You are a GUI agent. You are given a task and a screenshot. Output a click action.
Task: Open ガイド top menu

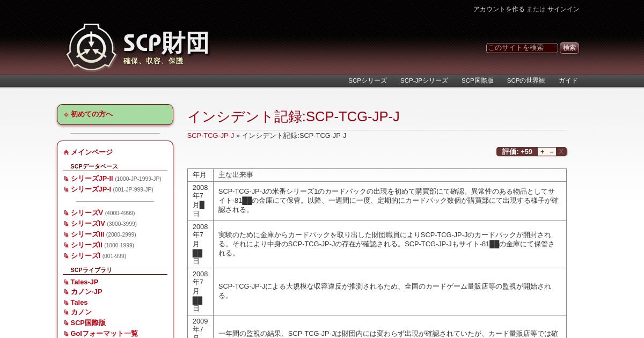point(568,80)
